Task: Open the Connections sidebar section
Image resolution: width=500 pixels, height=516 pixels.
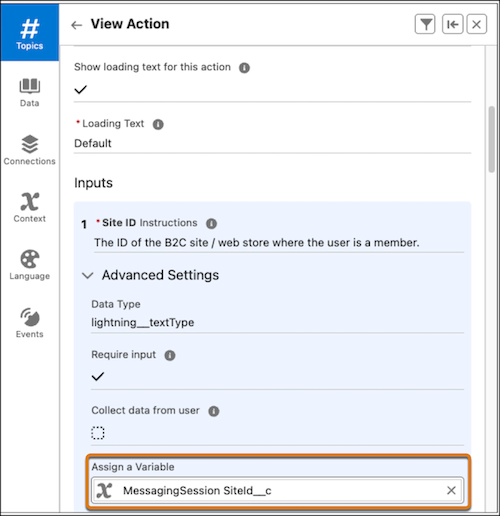Action: tap(30, 150)
